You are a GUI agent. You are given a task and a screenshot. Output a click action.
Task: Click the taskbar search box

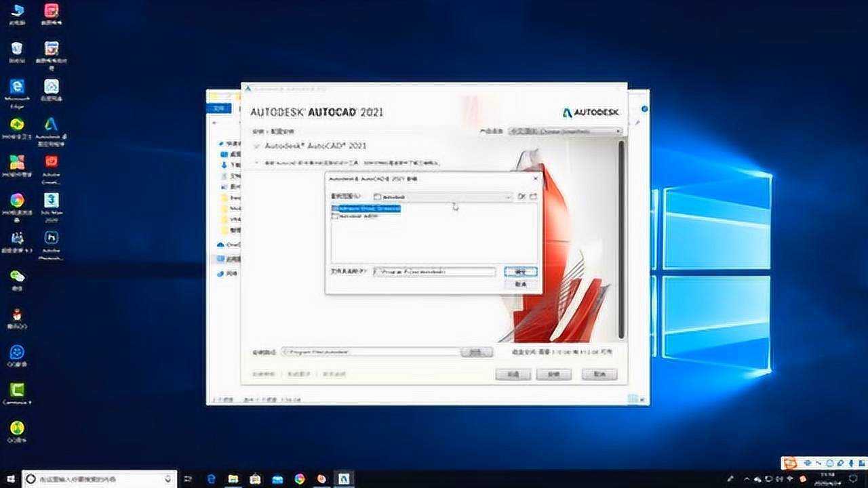100,479
